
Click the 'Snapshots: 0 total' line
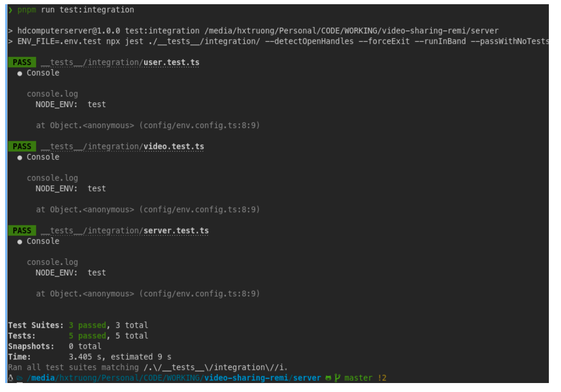pos(55,347)
